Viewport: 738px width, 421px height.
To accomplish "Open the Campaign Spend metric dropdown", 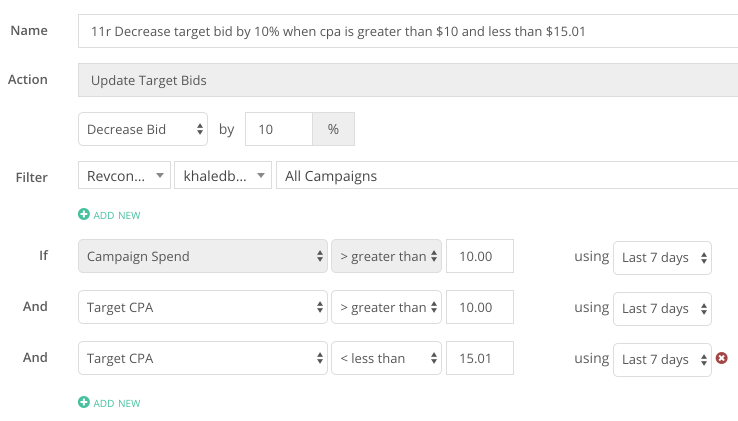I will click(x=203, y=256).
